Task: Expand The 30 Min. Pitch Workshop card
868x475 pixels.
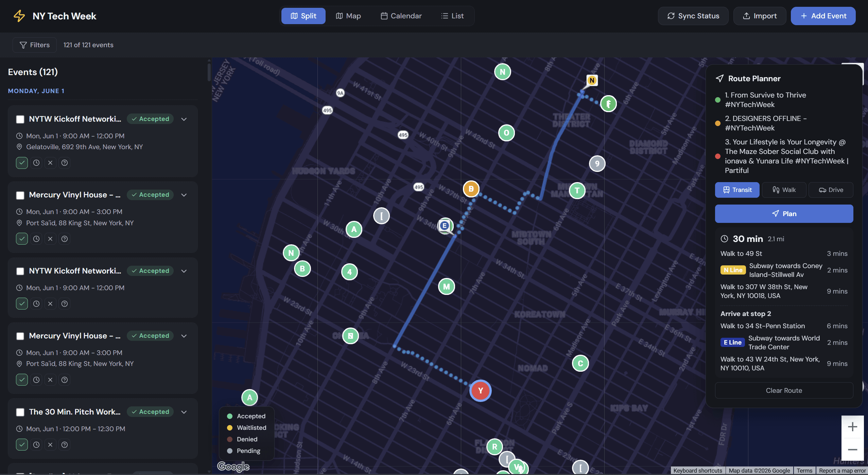Action: coord(184,412)
